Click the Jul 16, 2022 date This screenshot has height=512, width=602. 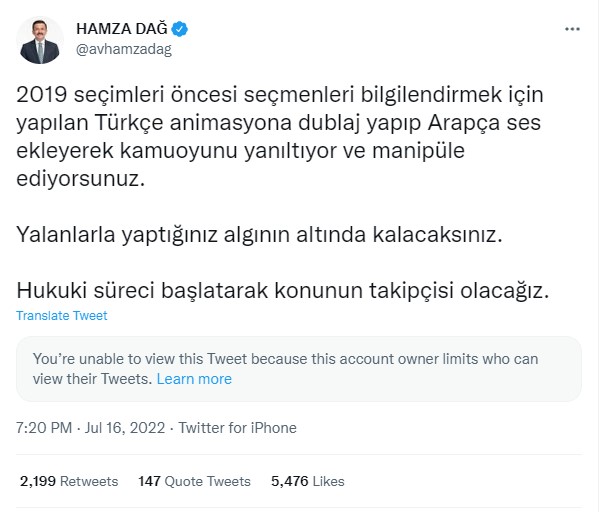[125, 428]
